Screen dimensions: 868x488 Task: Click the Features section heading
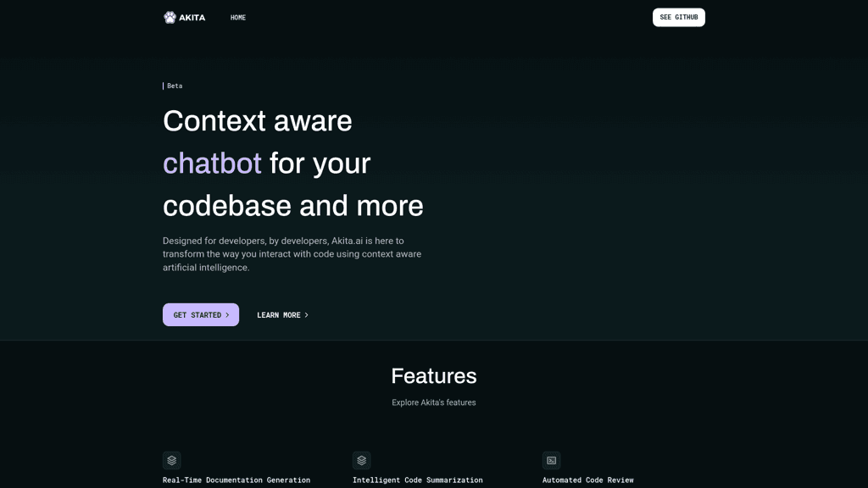(434, 376)
